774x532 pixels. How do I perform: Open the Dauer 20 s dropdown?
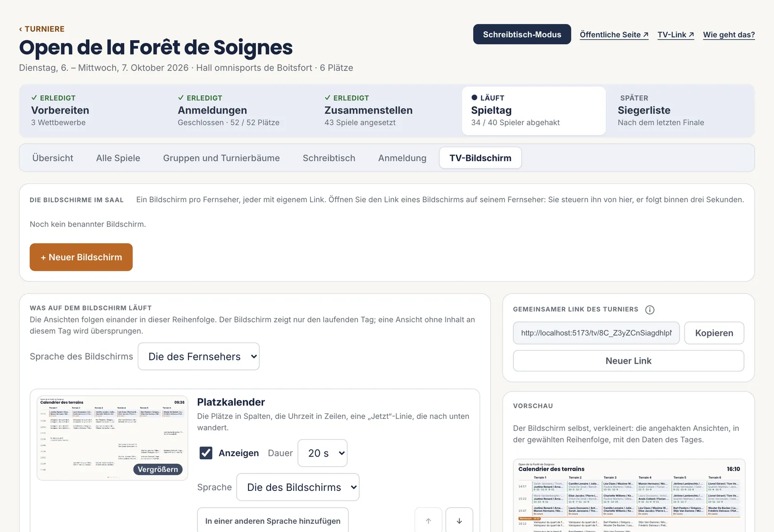(322, 453)
